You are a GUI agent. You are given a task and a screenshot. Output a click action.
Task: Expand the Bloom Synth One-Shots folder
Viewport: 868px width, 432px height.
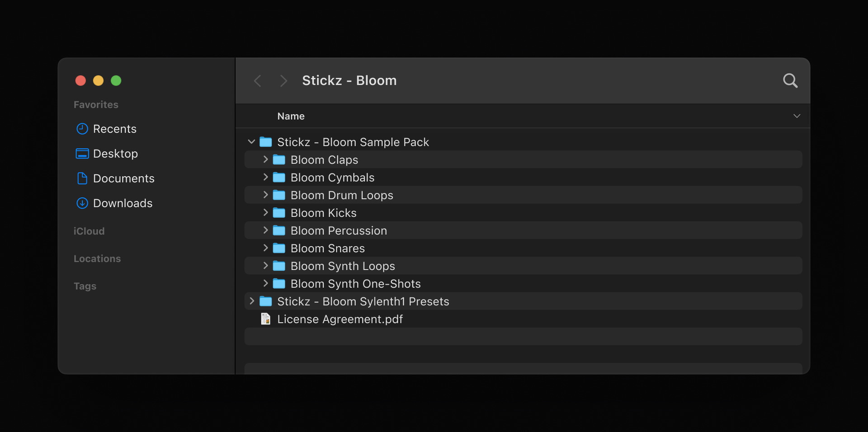(x=265, y=283)
